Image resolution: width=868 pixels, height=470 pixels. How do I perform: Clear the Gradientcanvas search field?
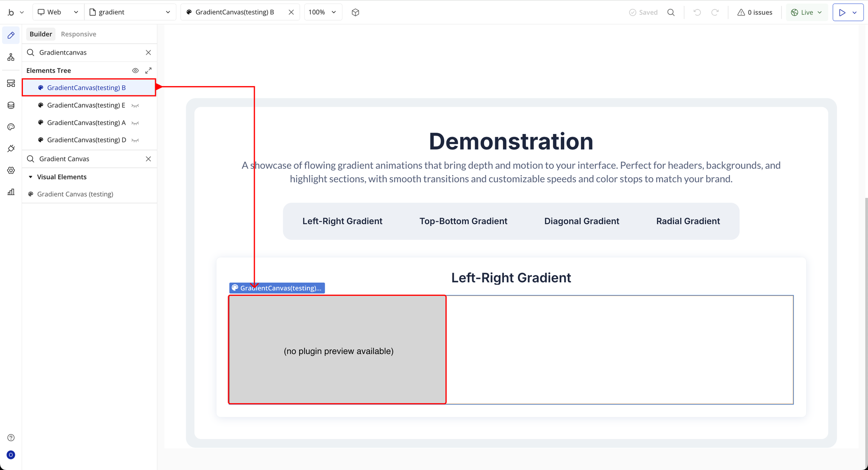[148, 53]
